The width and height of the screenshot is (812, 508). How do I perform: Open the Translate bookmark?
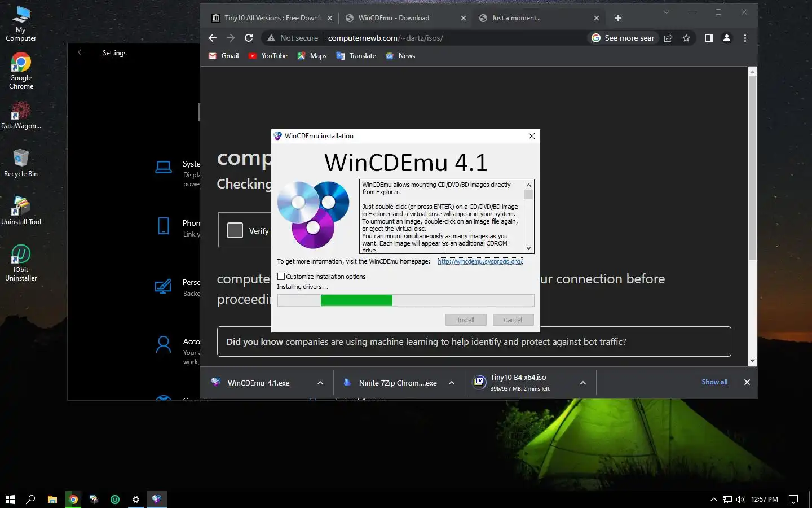point(356,56)
